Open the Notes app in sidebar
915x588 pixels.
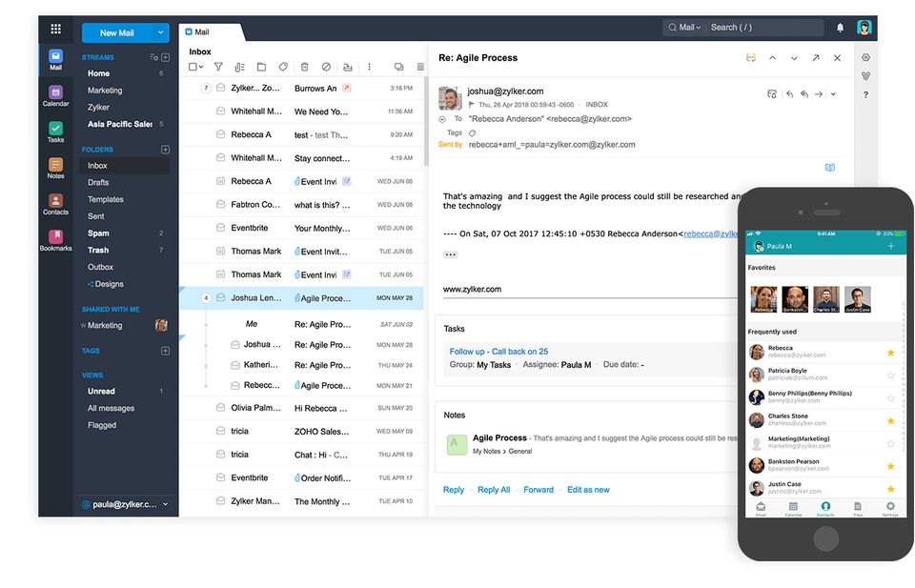click(55, 169)
